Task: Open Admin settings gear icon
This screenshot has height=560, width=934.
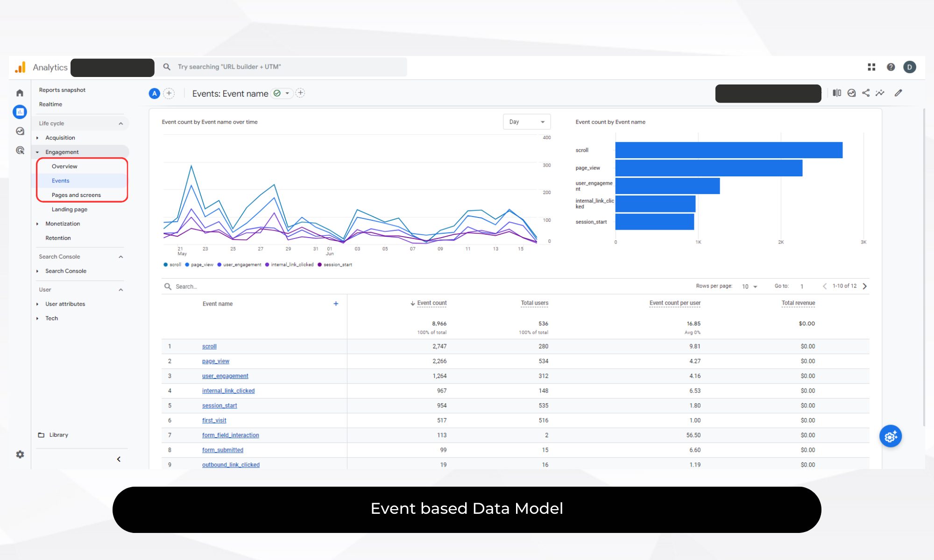Action: (20, 454)
